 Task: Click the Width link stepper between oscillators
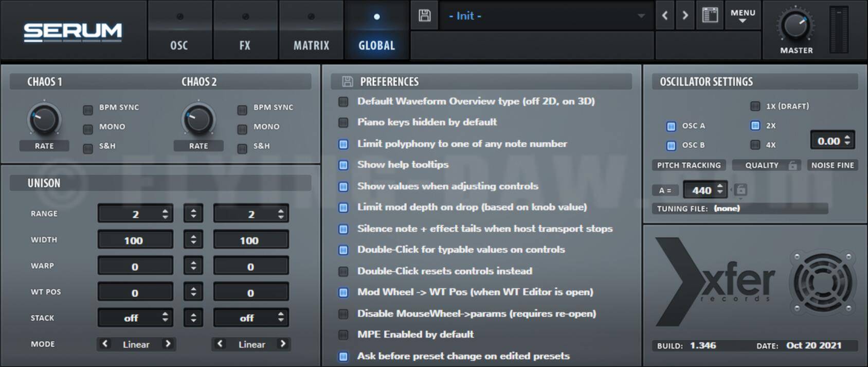(x=193, y=239)
